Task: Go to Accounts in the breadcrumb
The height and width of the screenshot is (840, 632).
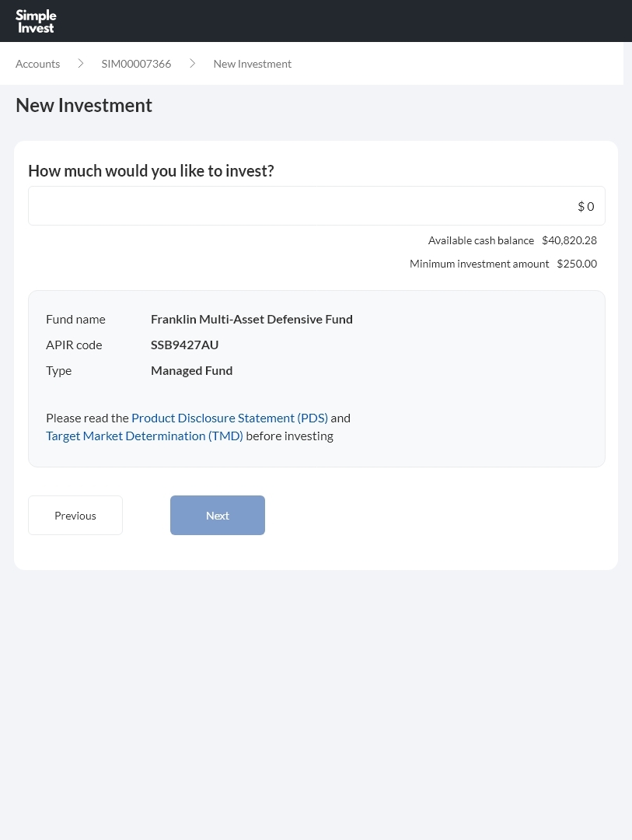Action: click(37, 64)
